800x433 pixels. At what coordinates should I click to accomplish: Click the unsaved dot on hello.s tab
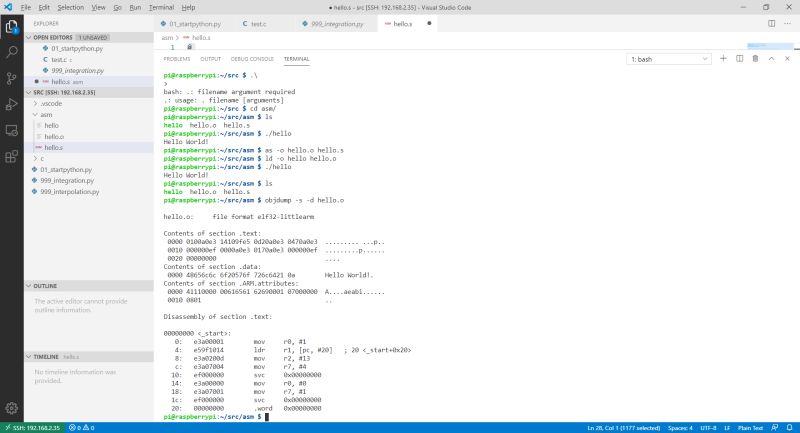tap(429, 23)
